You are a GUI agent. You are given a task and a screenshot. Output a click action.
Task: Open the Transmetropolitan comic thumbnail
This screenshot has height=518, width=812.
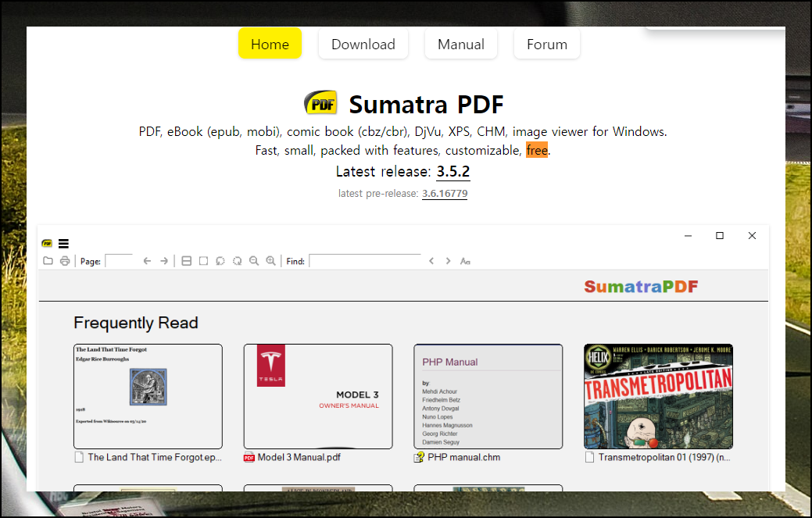[x=658, y=396]
